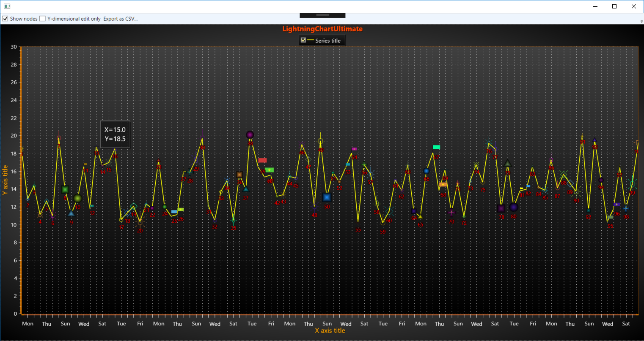The image size is (644, 341).
Task: Click the dark grip handle at top center
Action: click(x=322, y=15)
